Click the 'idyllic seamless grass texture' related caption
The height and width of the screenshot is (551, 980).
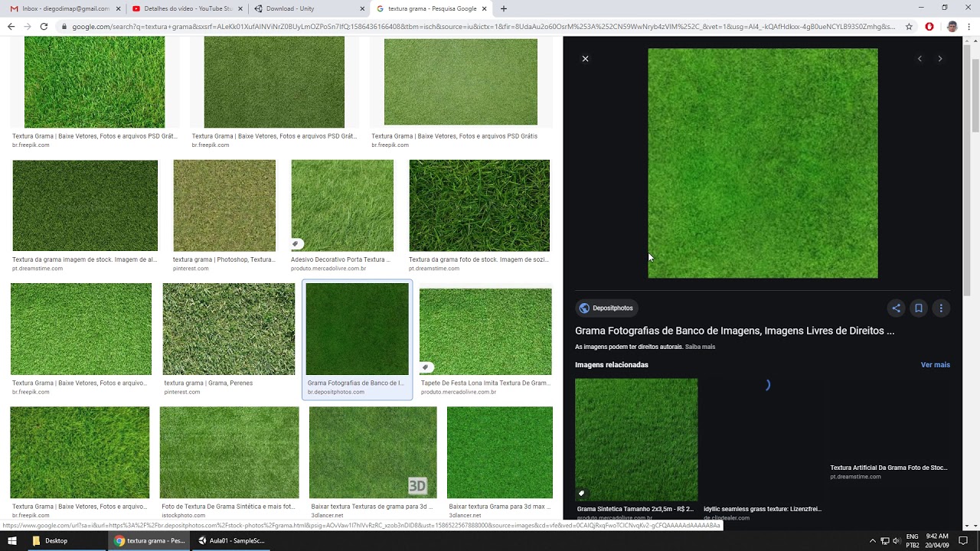763,509
